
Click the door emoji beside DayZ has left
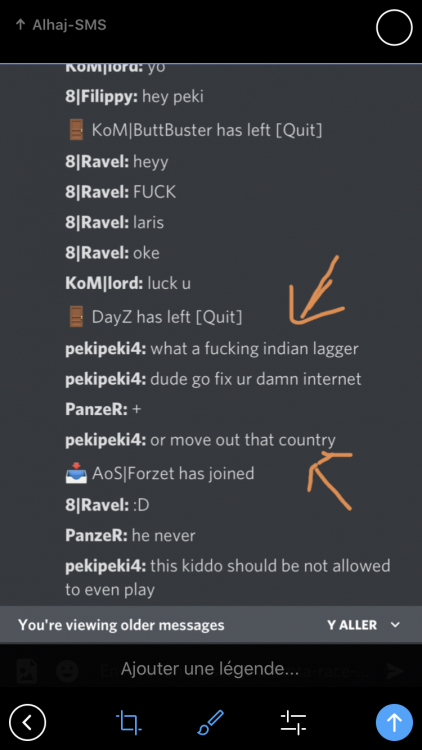76,317
